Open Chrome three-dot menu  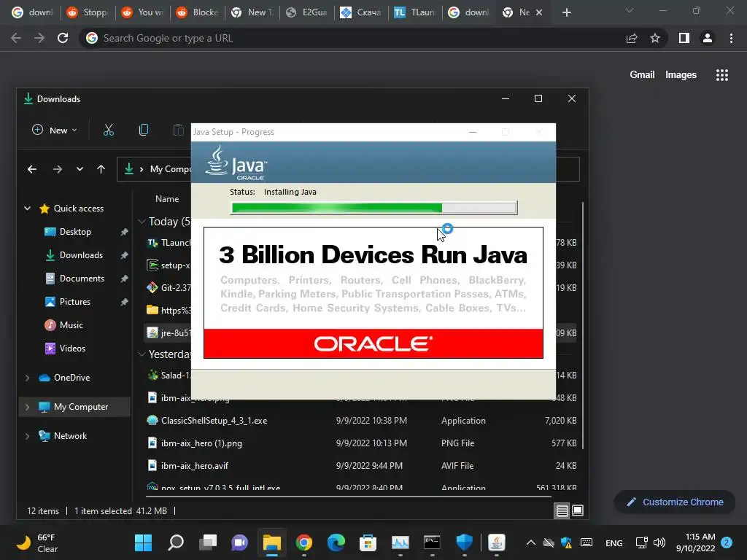731,38
